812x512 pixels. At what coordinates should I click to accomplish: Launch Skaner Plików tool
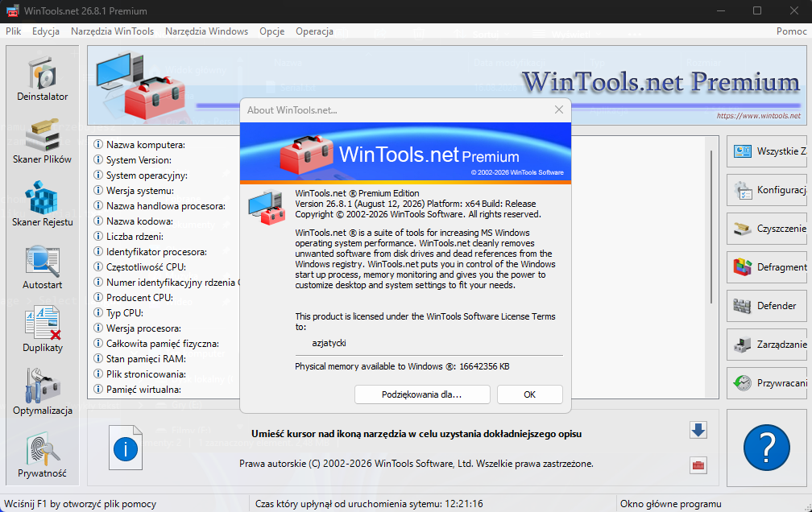(43, 142)
